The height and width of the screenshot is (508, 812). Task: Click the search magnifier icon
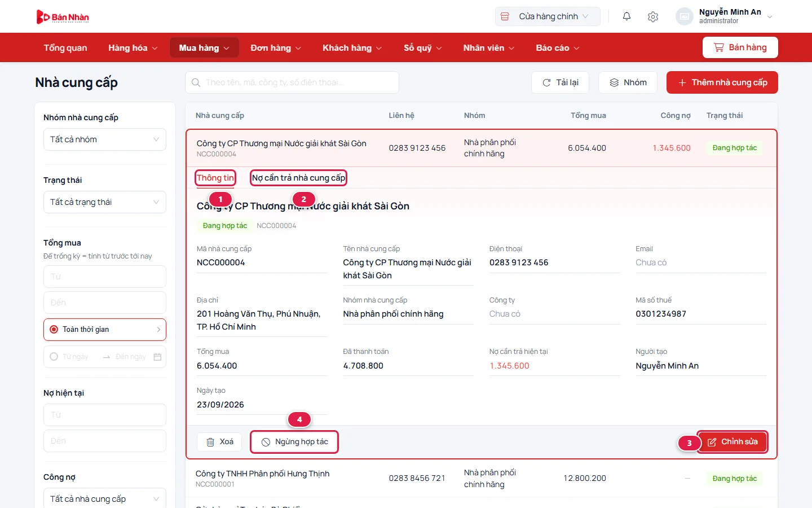pyautogui.click(x=196, y=82)
